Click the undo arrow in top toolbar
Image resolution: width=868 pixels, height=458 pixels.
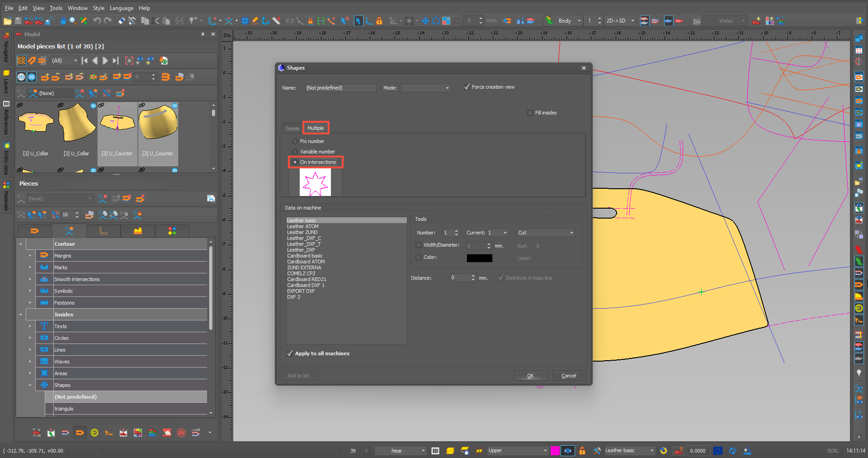(x=97, y=21)
